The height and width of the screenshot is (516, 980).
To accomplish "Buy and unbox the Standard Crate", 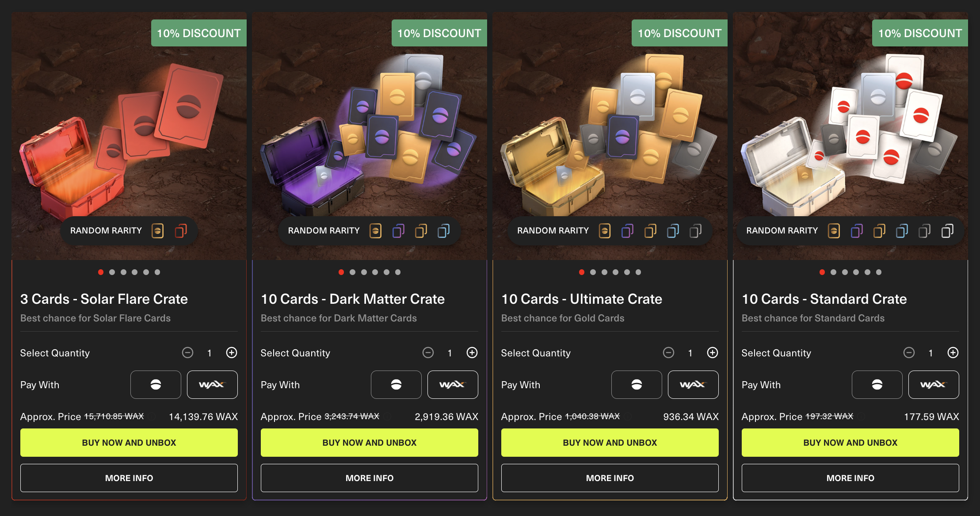I will (850, 443).
